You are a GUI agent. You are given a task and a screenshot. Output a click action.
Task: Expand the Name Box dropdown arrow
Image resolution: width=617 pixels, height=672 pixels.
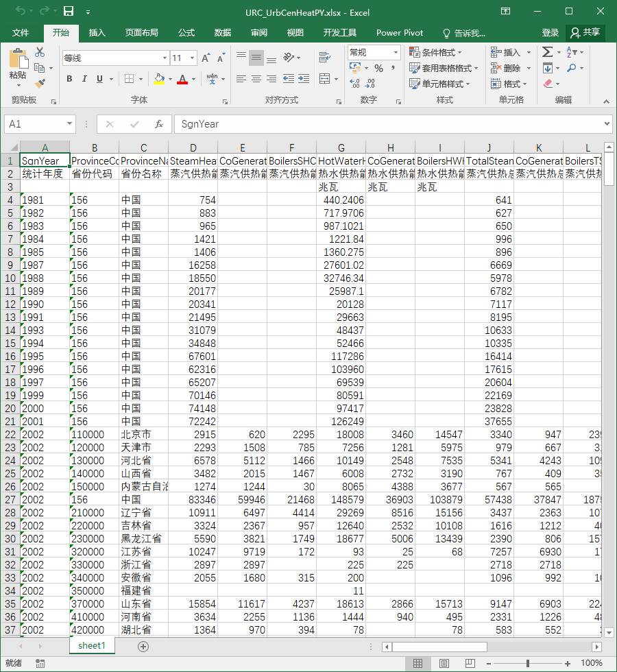69,124
